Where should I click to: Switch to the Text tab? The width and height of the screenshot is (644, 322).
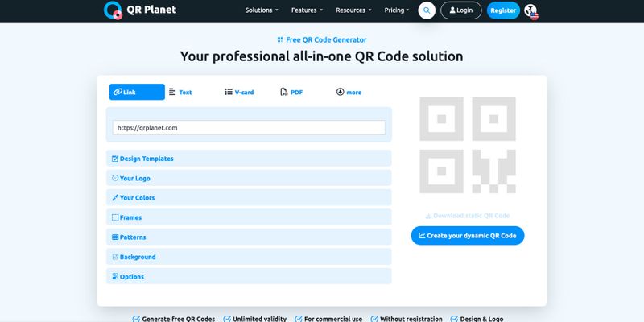pyautogui.click(x=180, y=92)
